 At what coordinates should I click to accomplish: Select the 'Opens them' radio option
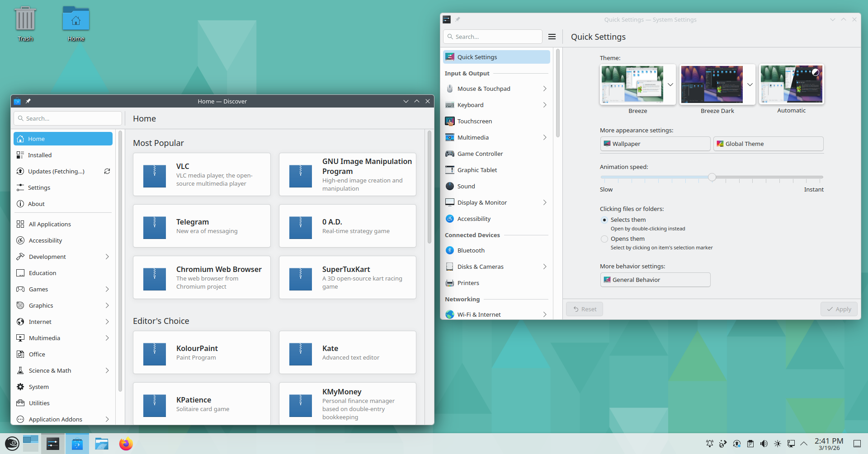tap(604, 239)
